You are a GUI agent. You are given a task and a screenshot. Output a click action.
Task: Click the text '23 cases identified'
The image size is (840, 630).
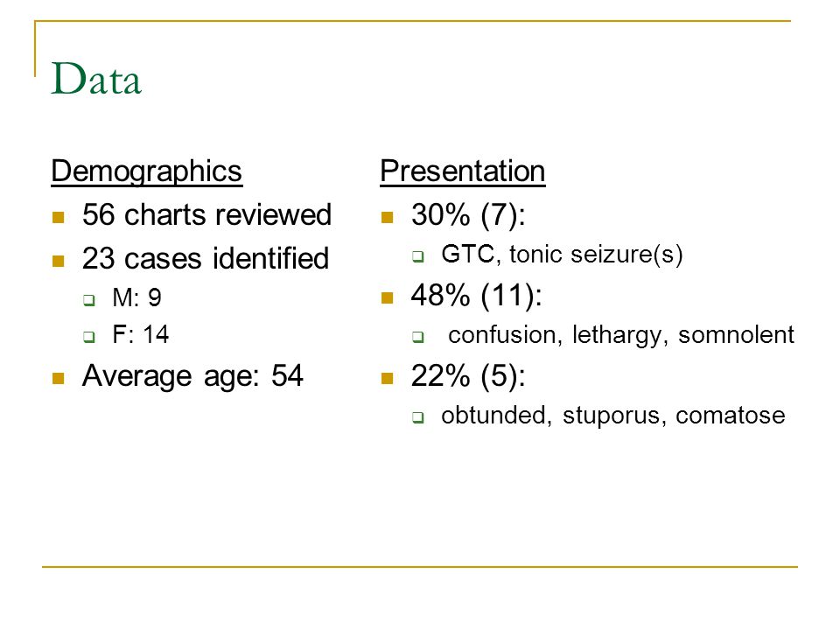(205, 258)
